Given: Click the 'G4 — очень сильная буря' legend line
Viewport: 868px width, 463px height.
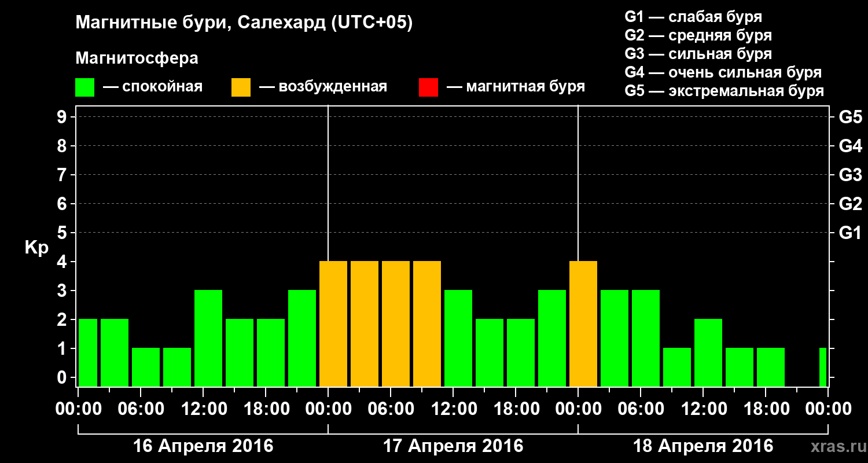Looking at the screenshot, I should (x=723, y=72).
